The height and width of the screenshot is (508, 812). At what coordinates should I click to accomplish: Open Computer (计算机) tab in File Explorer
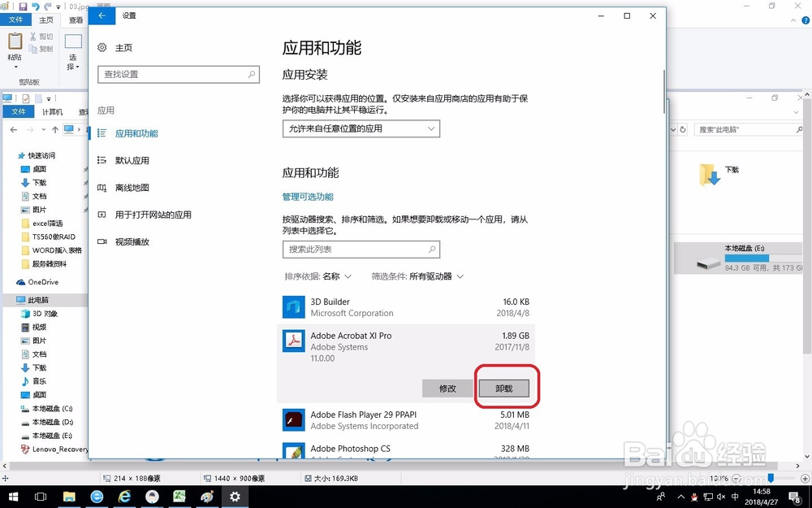point(52,111)
